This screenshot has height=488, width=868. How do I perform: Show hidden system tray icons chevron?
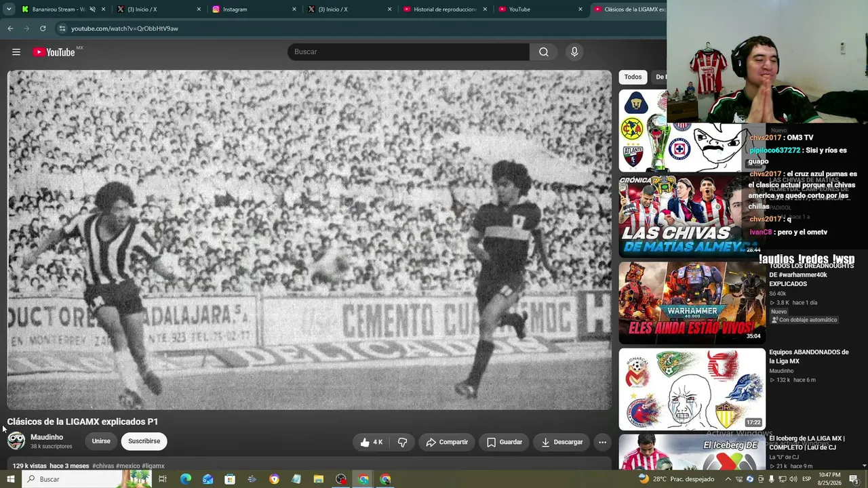click(x=728, y=479)
